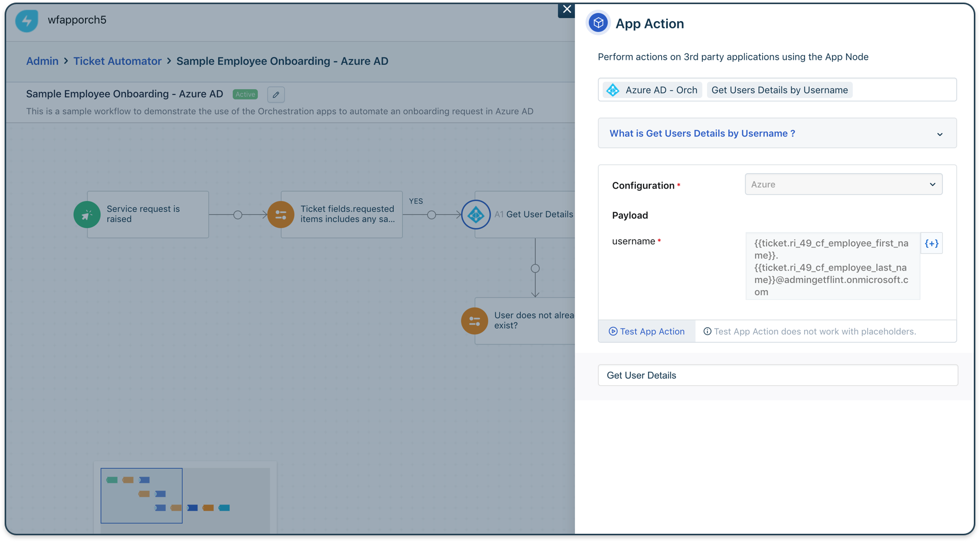The image size is (980, 542).
Task: Click the condition icon on User does not already exist node
Action: tap(474, 320)
